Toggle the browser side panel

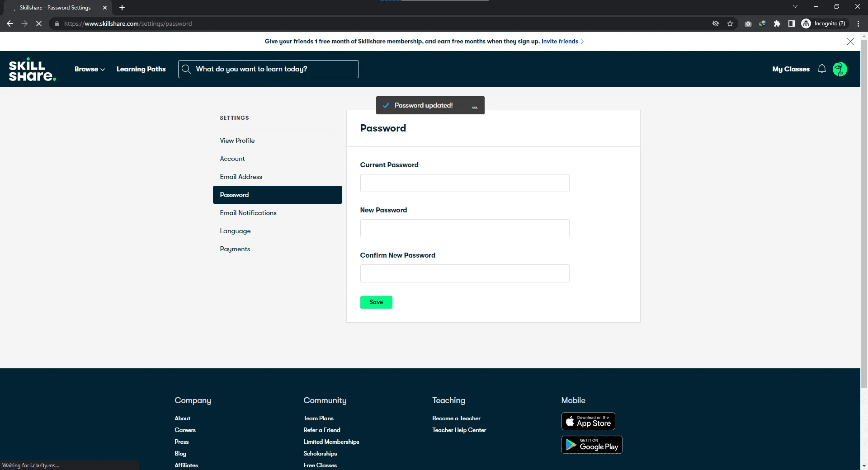click(792, 23)
